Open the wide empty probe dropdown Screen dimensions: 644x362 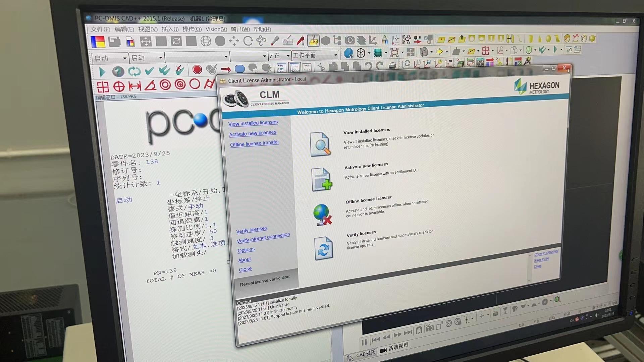(x=197, y=57)
